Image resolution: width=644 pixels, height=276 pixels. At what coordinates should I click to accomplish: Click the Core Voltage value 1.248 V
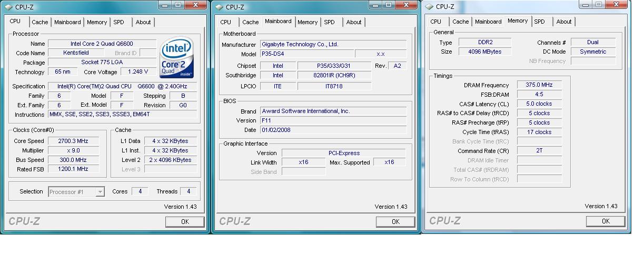pyautogui.click(x=138, y=72)
